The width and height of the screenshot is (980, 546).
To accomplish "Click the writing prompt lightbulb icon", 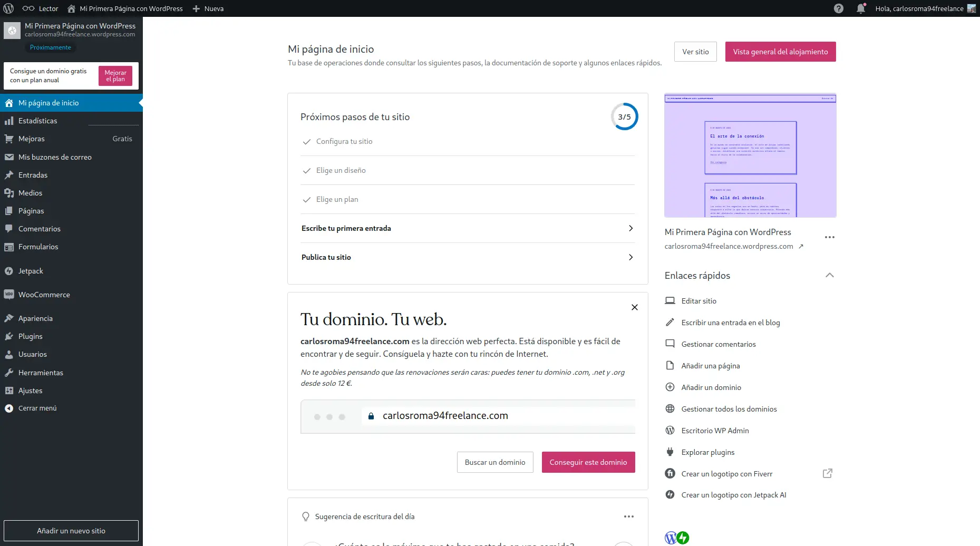I will pyautogui.click(x=306, y=516).
